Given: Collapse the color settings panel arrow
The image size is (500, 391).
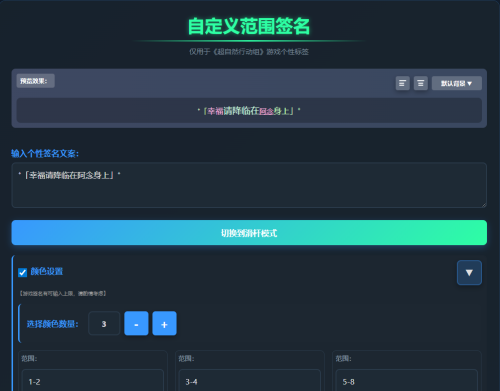Looking at the screenshot, I should 469,273.
